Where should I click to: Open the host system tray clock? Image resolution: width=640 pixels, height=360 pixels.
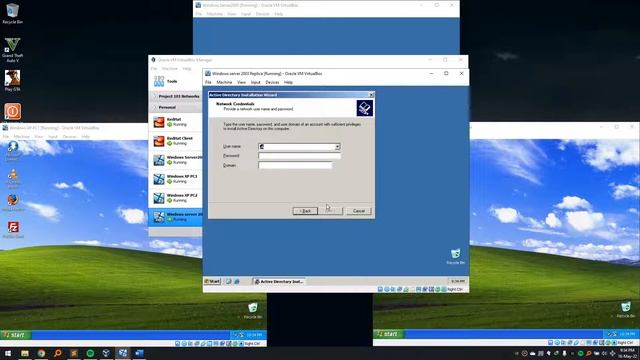627,353
